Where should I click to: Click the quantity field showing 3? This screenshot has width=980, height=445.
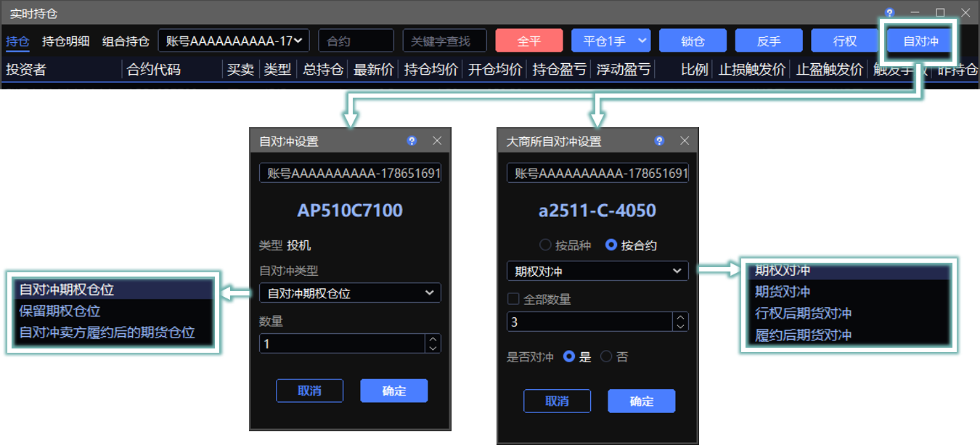coord(590,322)
